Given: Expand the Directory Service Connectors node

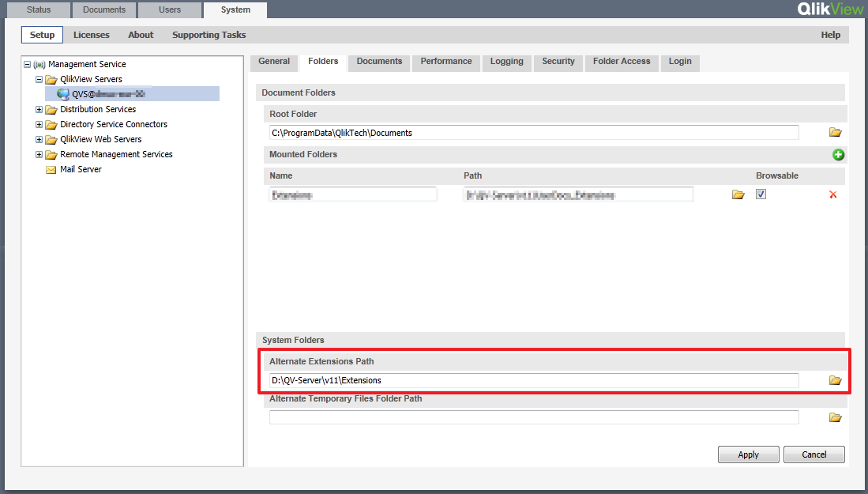Looking at the screenshot, I should point(39,124).
